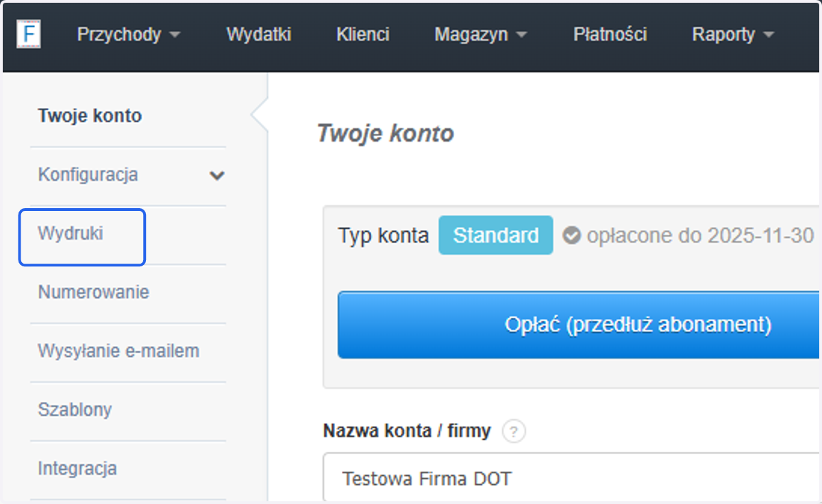
Task: Click the Standard account type badge
Action: [496, 236]
